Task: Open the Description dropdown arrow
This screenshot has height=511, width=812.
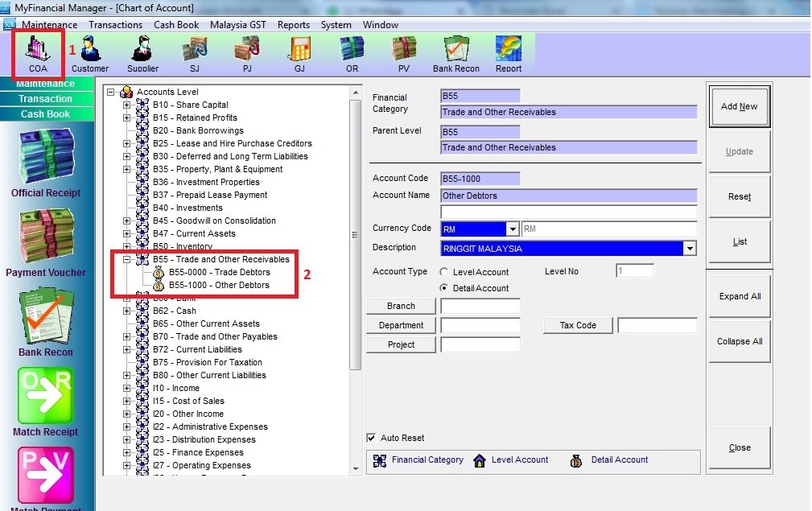Action: click(689, 249)
